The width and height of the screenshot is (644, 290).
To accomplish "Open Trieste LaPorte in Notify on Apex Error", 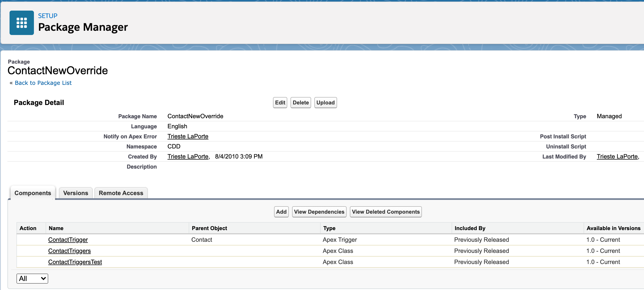I will (x=188, y=136).
